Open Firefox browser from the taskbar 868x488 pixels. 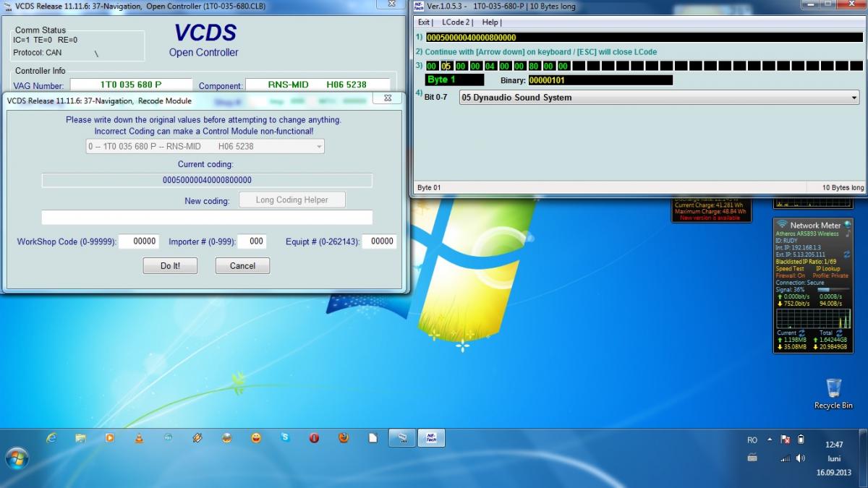(344, 438)
